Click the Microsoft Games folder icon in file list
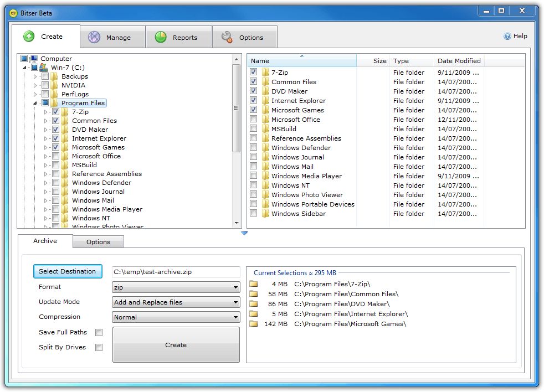Viewport: 544px width, 392px height. [265, 110]
